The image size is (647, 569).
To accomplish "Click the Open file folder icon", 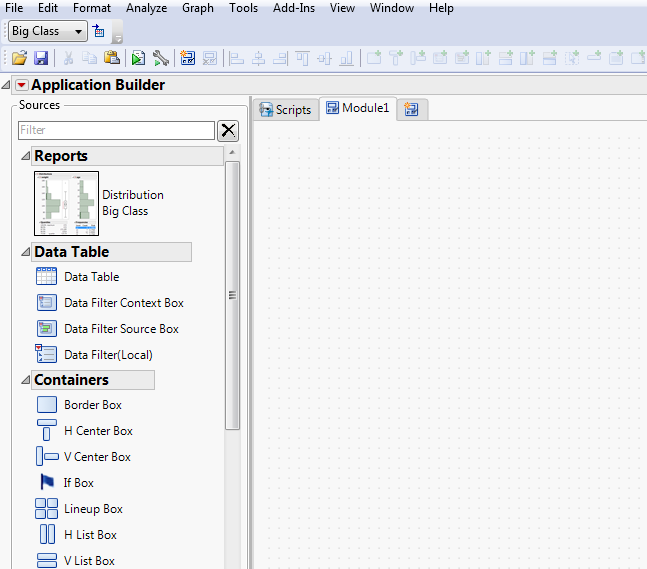I will click(19, 59).
